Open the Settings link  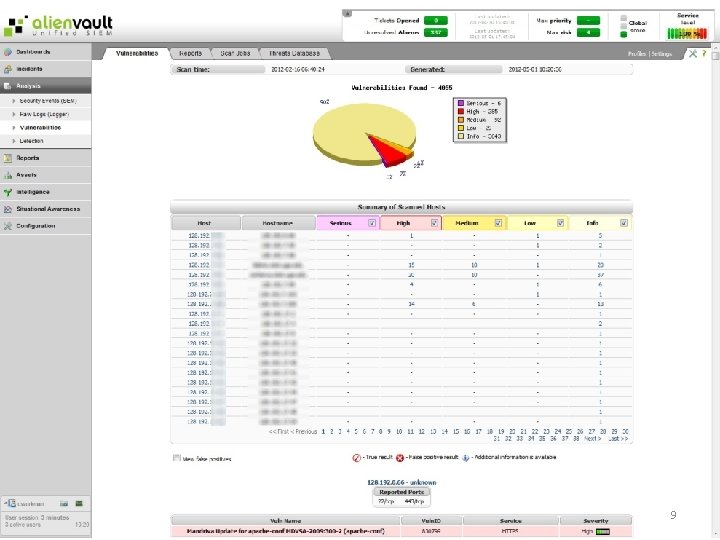pos(662,54)
